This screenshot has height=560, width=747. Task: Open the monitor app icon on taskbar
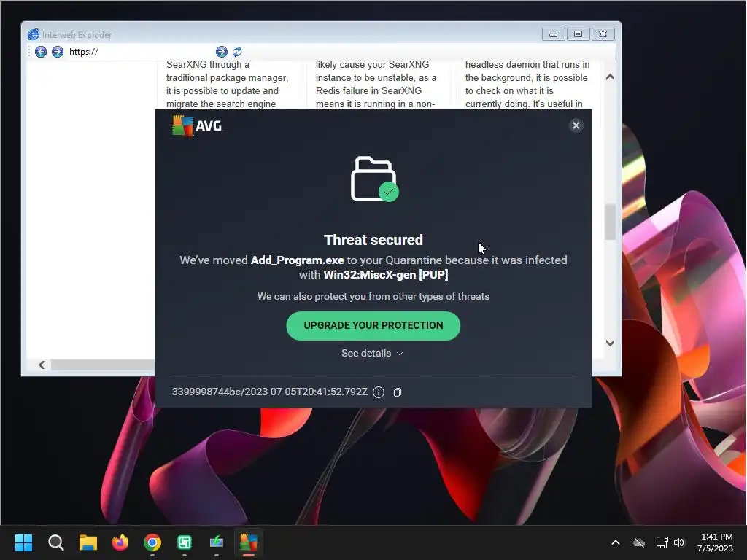click(x=216, y=542)
